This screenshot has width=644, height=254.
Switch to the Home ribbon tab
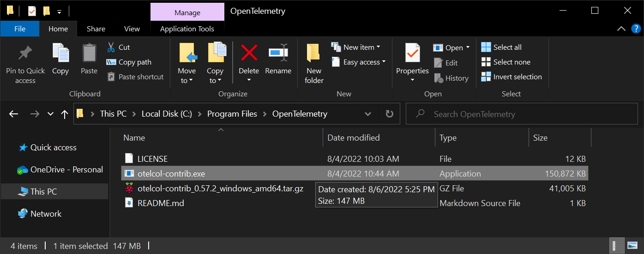pyautogui.click(x=58, y=29)
